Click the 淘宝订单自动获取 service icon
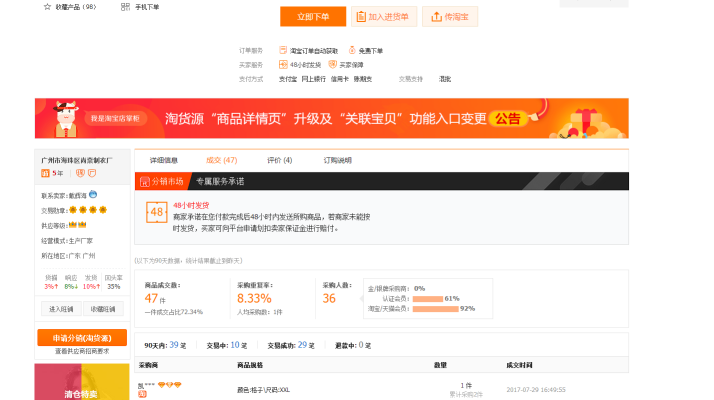The image size is (714, 400). (283, 50)
